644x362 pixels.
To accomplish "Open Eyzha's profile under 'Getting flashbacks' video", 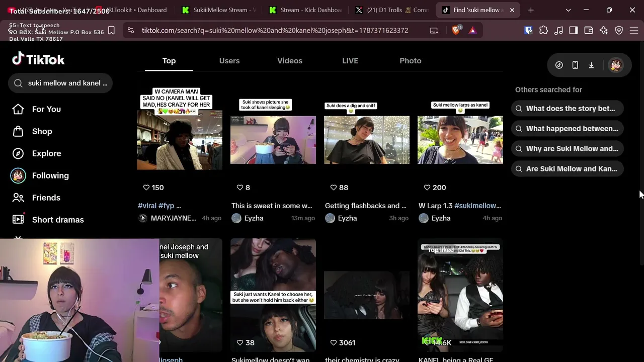I will [341, 218].
